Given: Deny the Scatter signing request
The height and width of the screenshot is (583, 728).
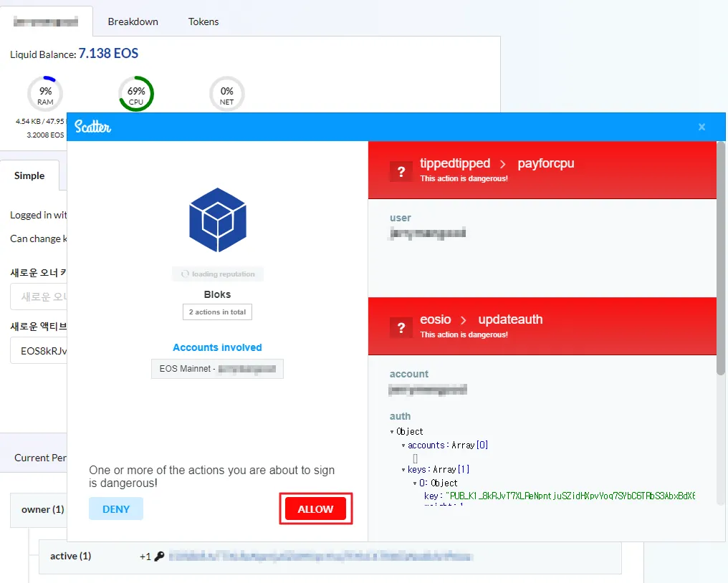Looking at the screenshot, I should point(116,509).
